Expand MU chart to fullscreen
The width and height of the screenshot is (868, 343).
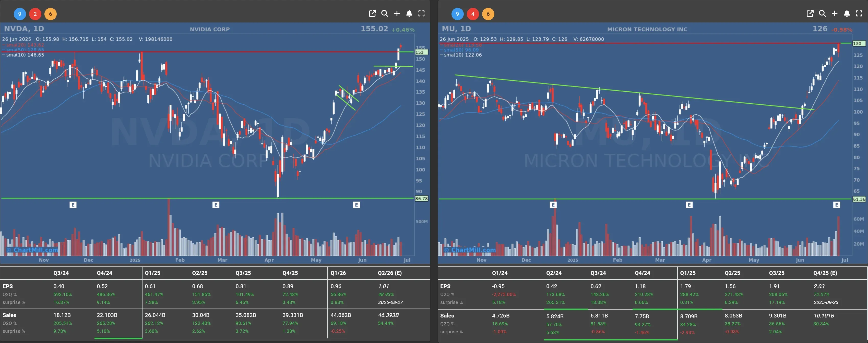(x=859, y=14)
